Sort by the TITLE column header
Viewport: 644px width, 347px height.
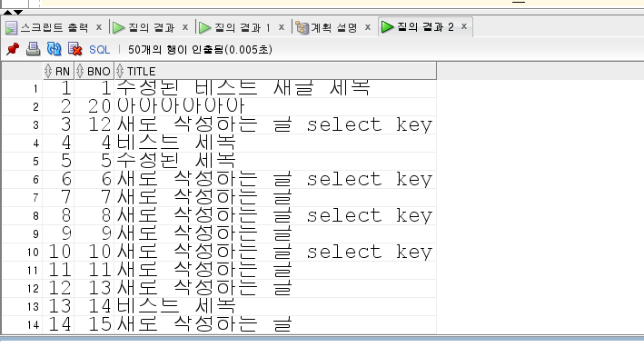(275, 71)
